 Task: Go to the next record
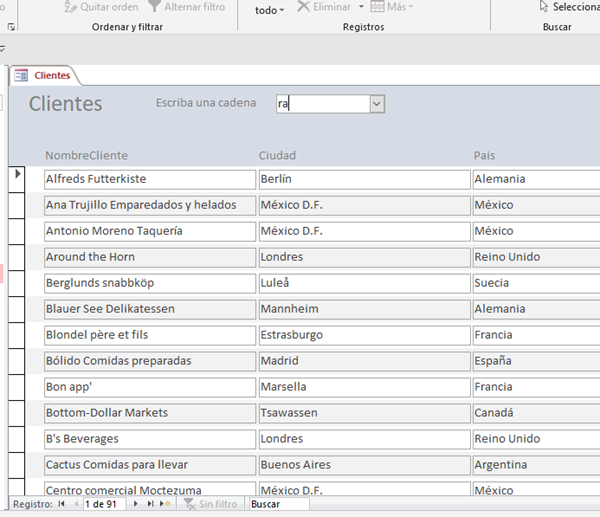pos(137,505)
